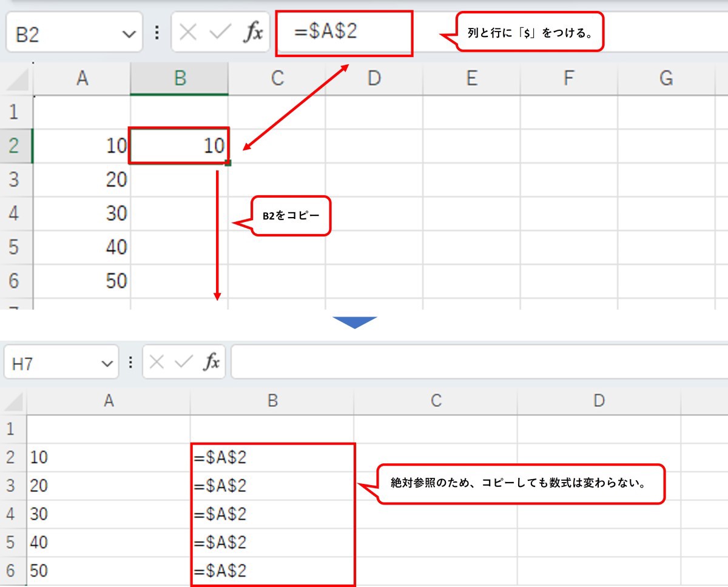Select the column E header
Viewport: 728px width, 587px height.
(x=471, y=78)
